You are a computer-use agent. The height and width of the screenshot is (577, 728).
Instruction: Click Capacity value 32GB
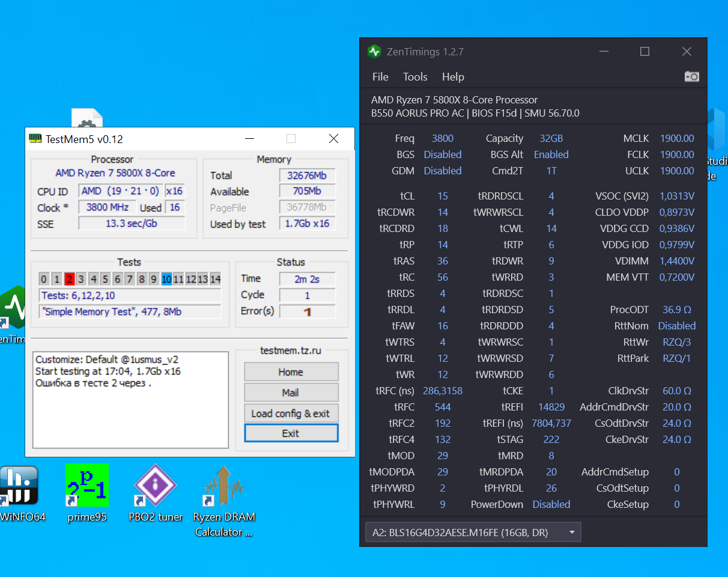[x=551, y=139]
